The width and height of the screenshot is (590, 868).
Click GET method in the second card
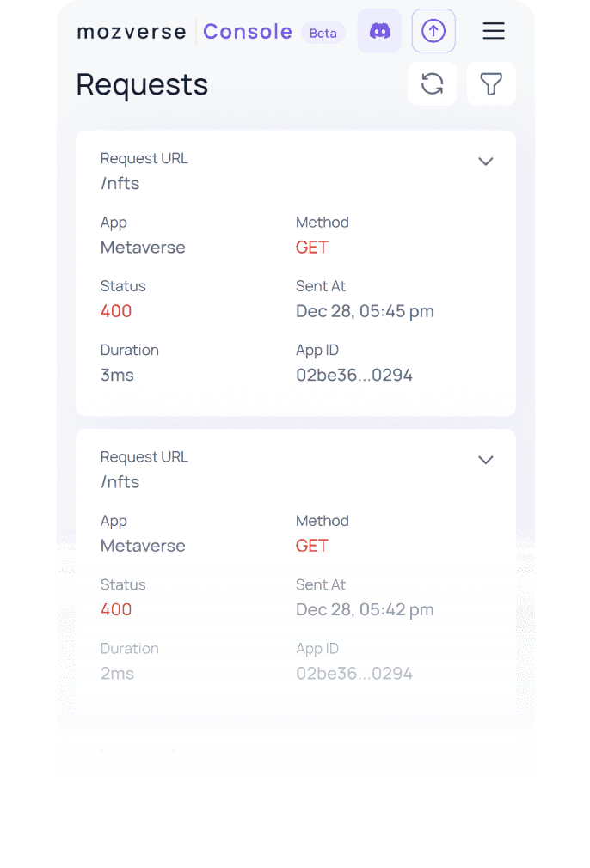pyautogui.click(x=312, y=546)
